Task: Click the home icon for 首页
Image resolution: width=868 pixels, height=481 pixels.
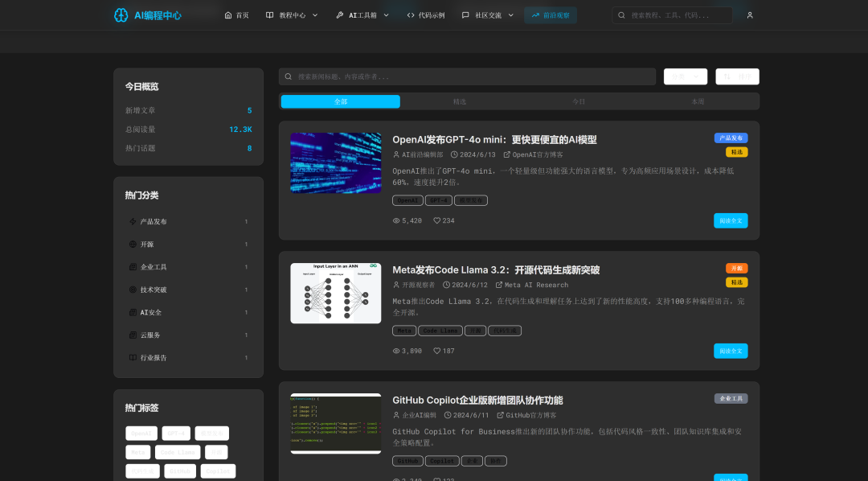Action: click(x=228, y=15)
